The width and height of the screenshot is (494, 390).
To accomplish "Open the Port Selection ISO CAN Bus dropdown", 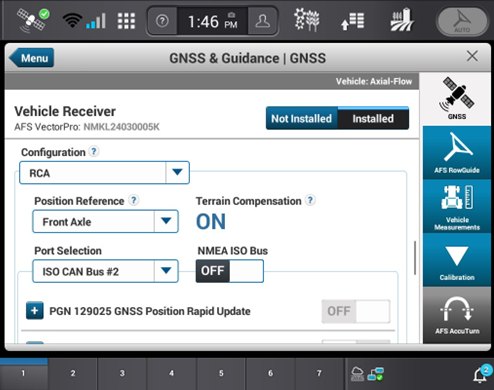I will 105,271.
